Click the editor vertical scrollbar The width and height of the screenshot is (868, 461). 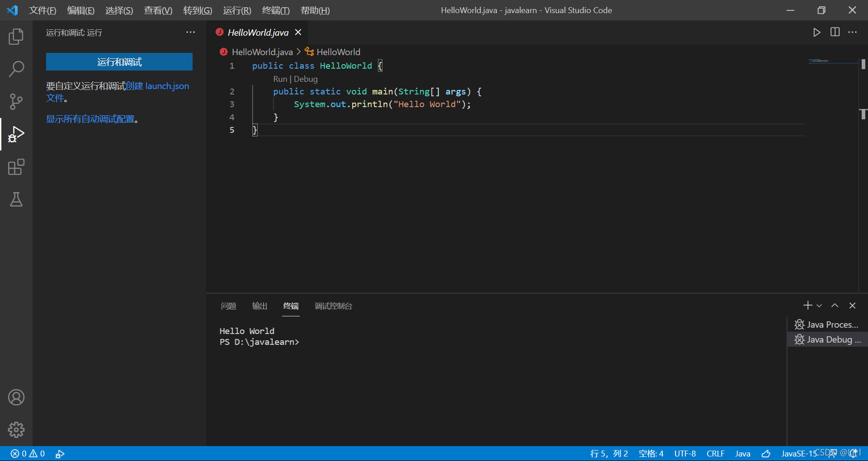(863, 176)
